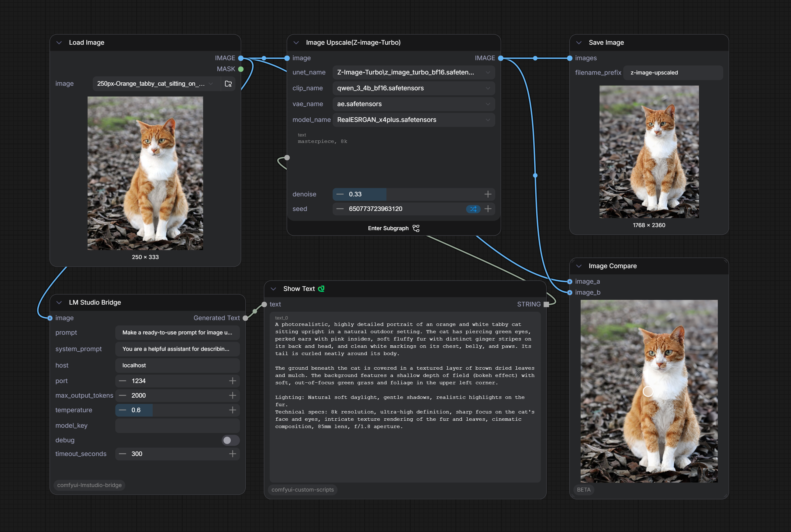Click the LM Studio Bridge image input port

pyautogui.click(x=50, y=318)
